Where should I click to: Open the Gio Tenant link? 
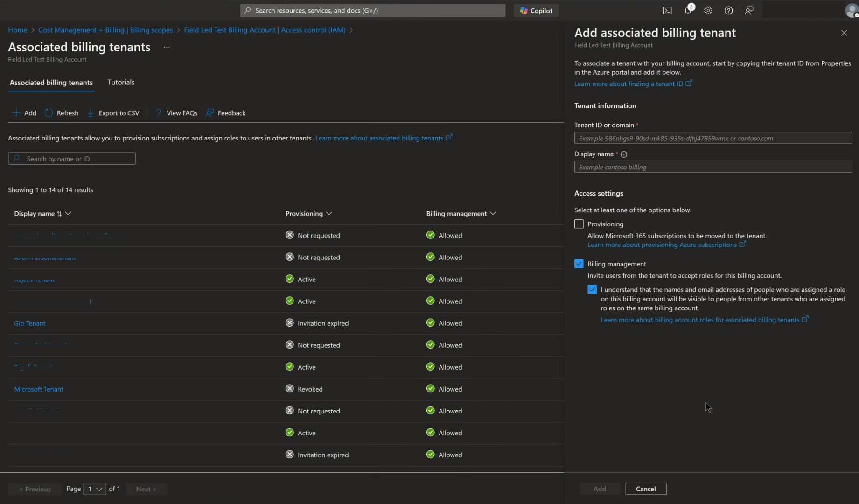(x=30, y=323)
